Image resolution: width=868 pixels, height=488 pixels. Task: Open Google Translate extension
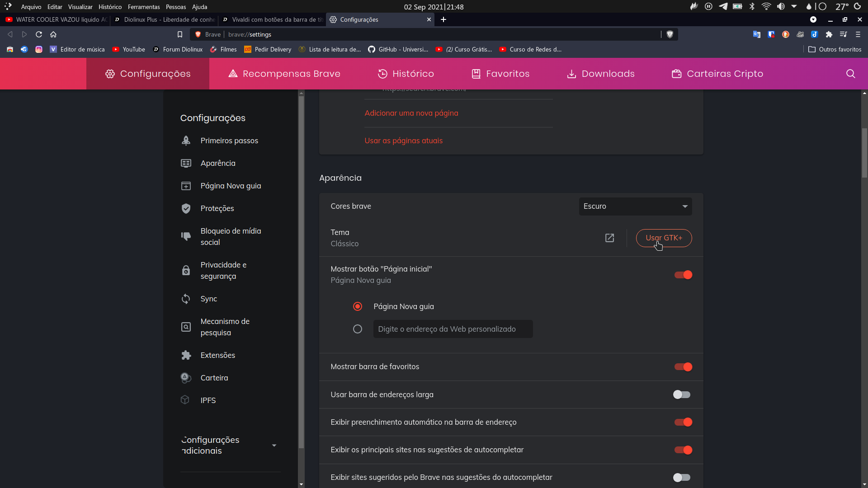pyautogui.click(x=757, y=34)
